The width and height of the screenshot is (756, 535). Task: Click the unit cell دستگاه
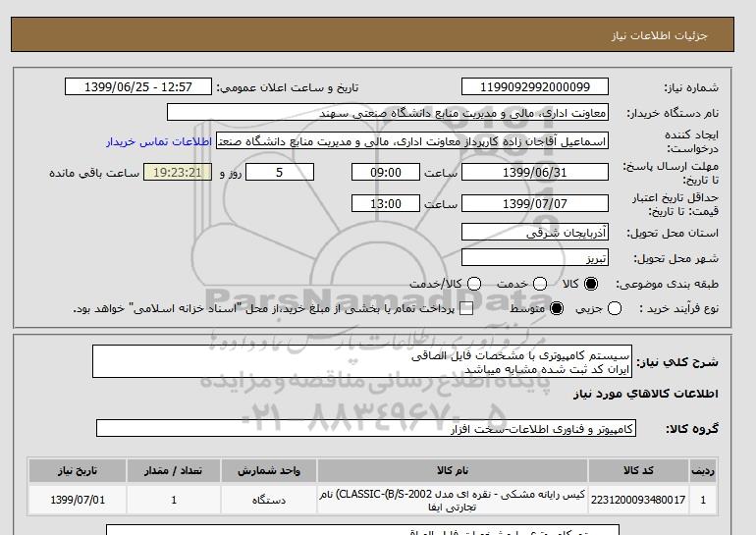click(x=269, y=500)
